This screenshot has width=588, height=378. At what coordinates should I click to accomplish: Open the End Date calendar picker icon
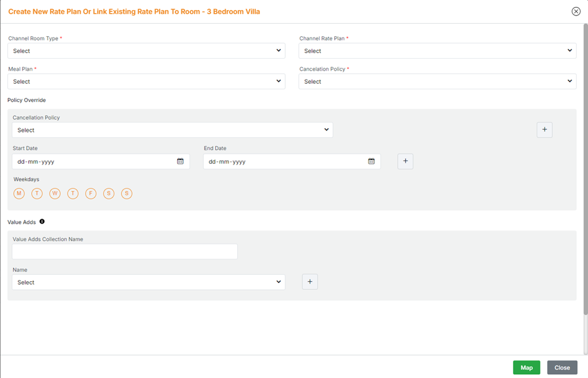point(371,161)
